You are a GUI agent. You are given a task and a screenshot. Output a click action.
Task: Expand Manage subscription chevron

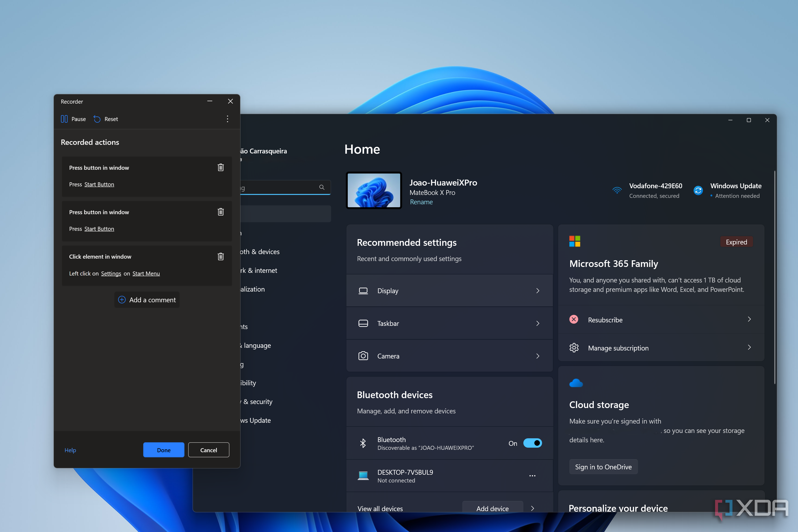pyautogui.click(x=749, y=348)
